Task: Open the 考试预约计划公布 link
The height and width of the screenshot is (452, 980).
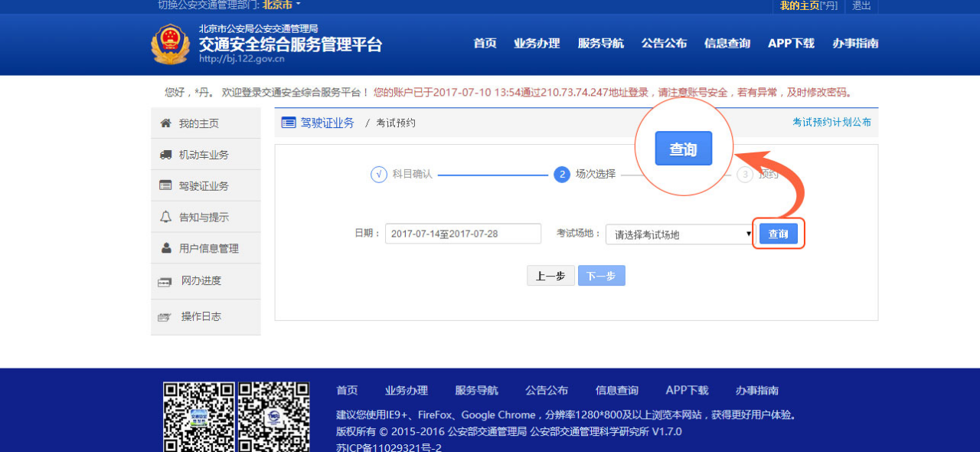Action: pyautogui.click(x=831, y=123)
